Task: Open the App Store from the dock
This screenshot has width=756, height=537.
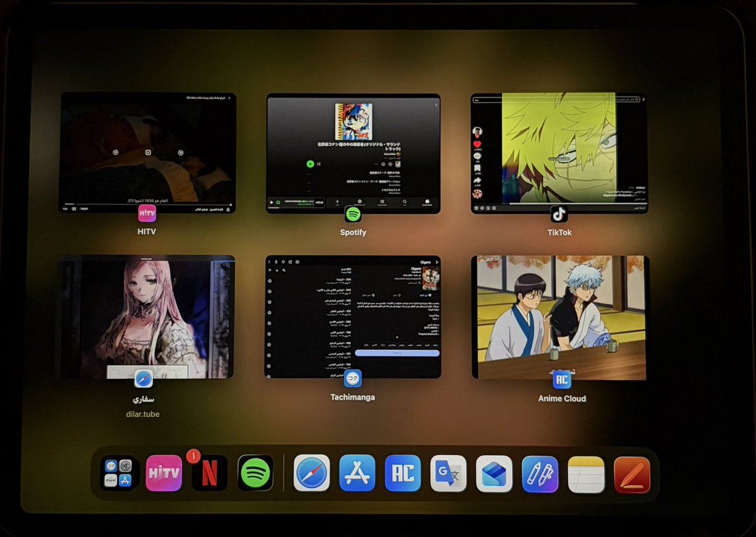Action: (357, 473)
